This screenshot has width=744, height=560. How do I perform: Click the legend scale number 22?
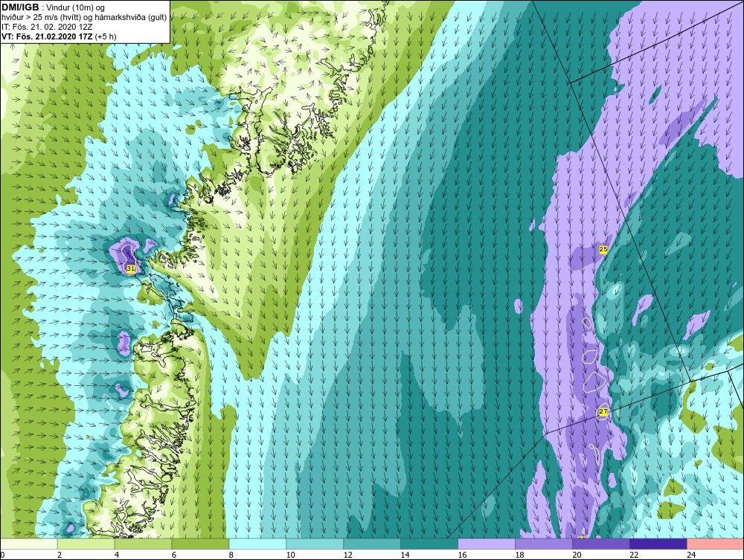pyautogui.click(x=634, y=555)
